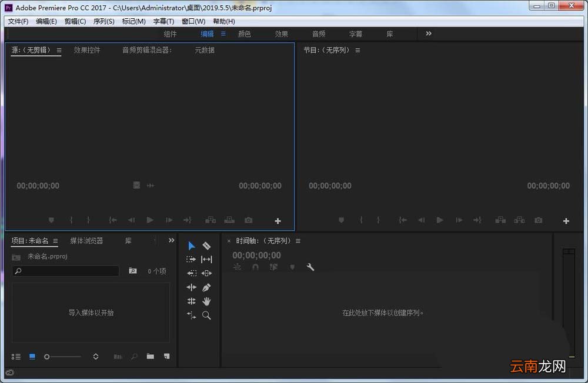Select the Pen tool
588x383 pixels.
[206, 287]
